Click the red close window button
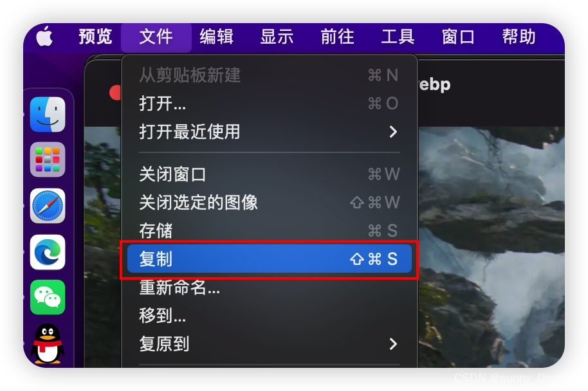The image size is (588, 391). coord(115,93)
